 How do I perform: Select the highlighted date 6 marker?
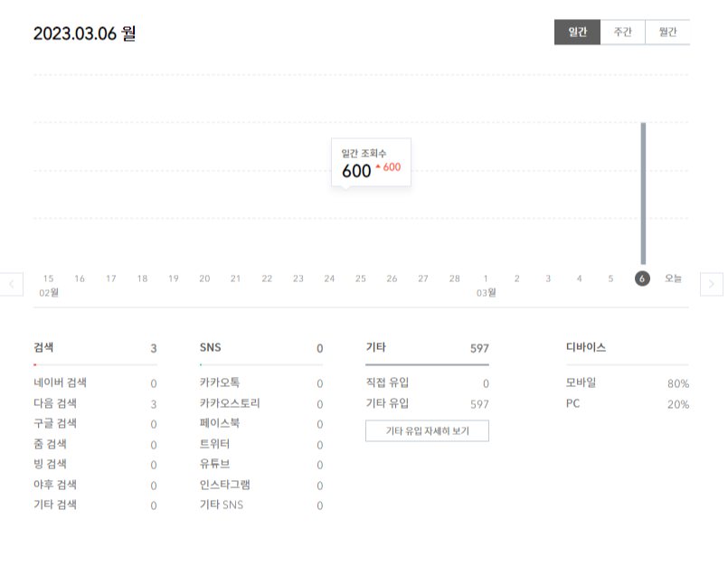pos(642,278)
